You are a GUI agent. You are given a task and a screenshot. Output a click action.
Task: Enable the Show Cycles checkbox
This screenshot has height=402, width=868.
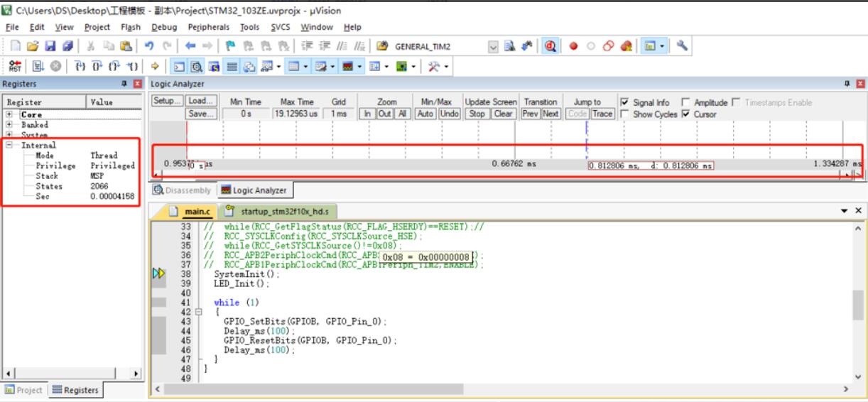(624, 114)
